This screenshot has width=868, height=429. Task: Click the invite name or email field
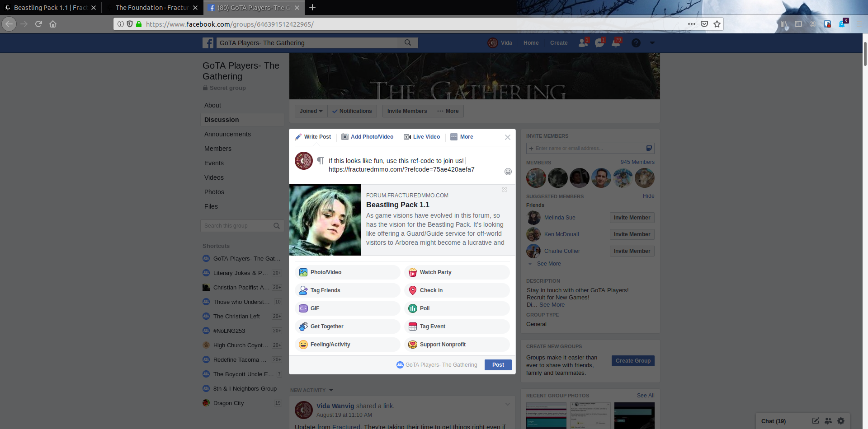point(590,148)
